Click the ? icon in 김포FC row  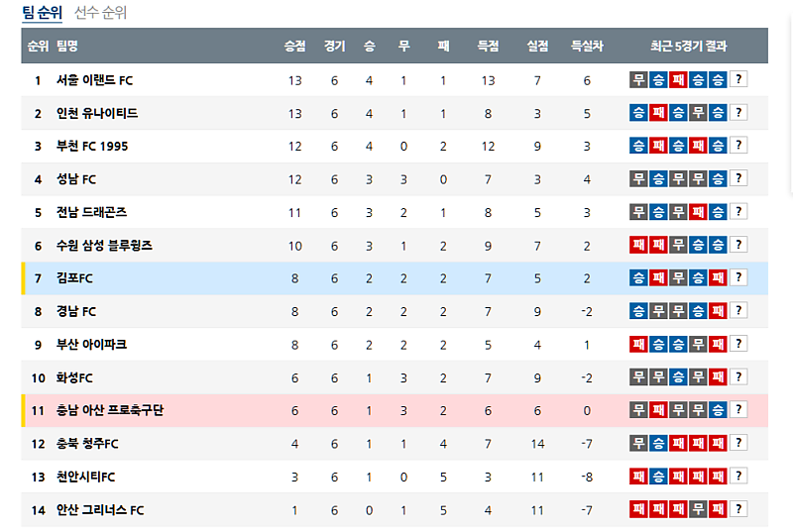click(x=738, y=278)
